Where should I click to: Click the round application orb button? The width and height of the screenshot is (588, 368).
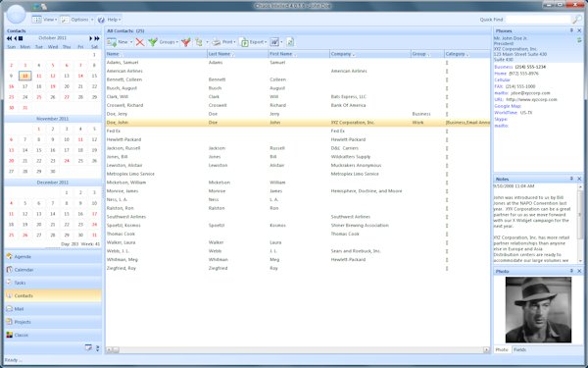click(x=16, y=15)
